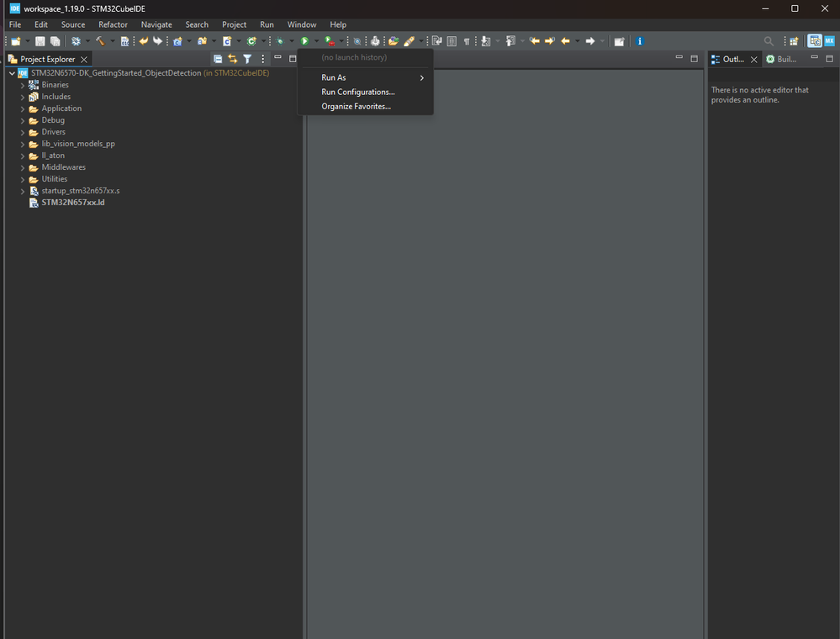
Task: Click the Build hammer icon
Action: [x=100, y=41]
